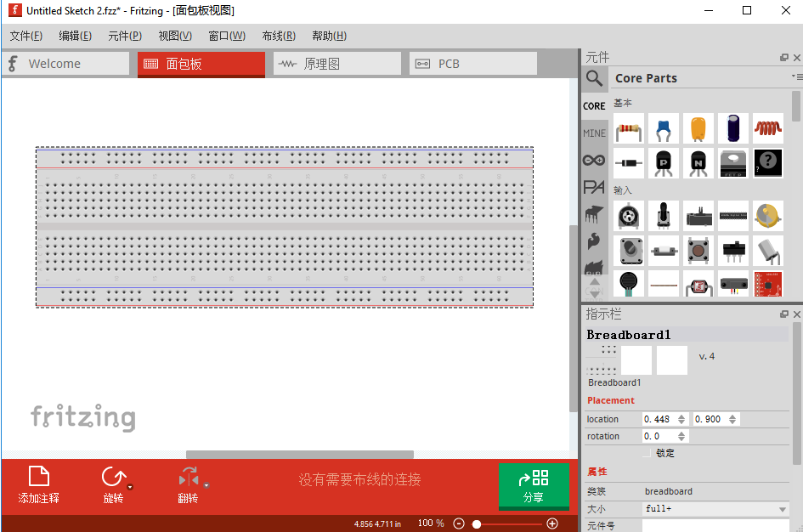Open the parts search magnifier
The image size is (803, 532).
click(594, 78)
